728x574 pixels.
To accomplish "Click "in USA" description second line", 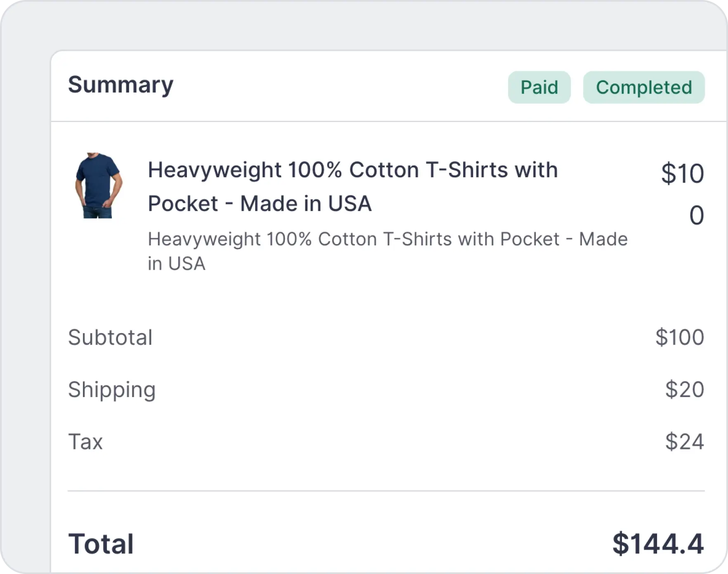I will pos(177,264).
